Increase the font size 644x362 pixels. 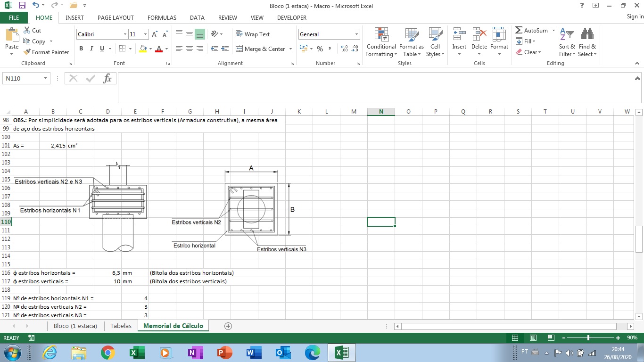tap(155, 34)
